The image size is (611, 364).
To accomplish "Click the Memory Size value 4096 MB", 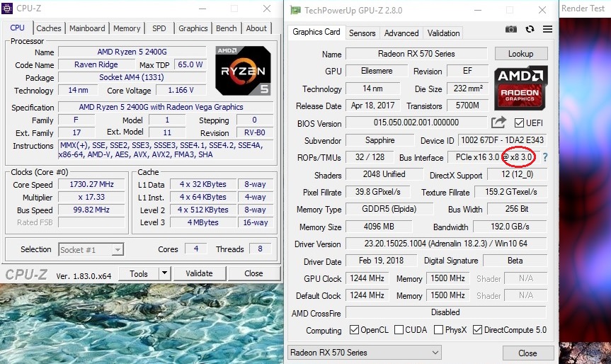I will [379, 227].
